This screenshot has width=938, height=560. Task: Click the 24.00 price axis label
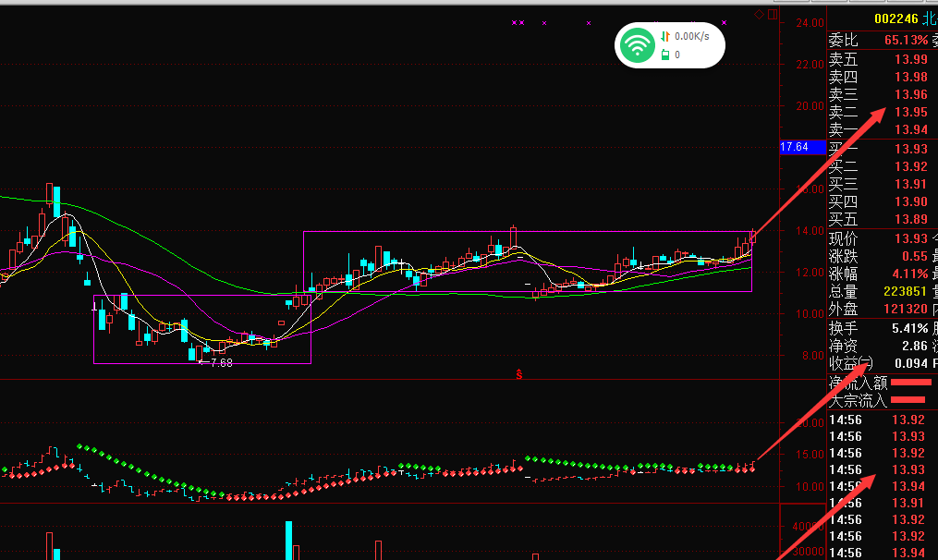810,23
